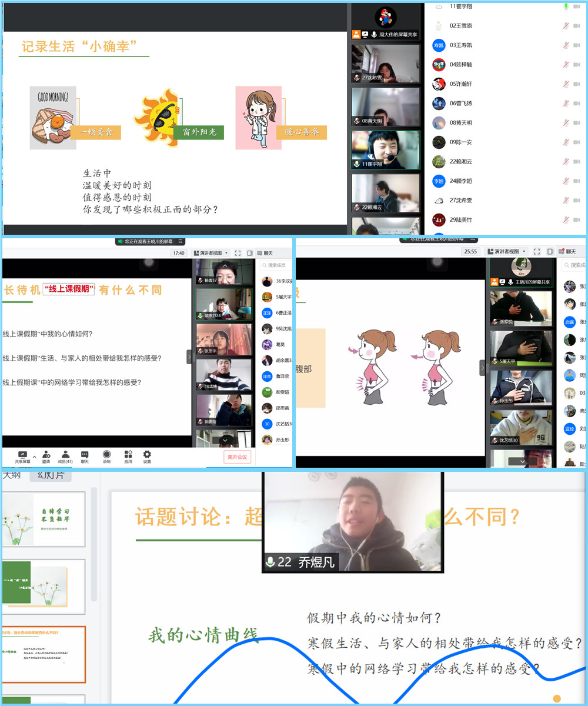Image resolution: width=588 pixels, height=706 pixels.
Task: Click the orange person icon on 周大伟的屏幕共享 tile
Action: coord(356,35)
